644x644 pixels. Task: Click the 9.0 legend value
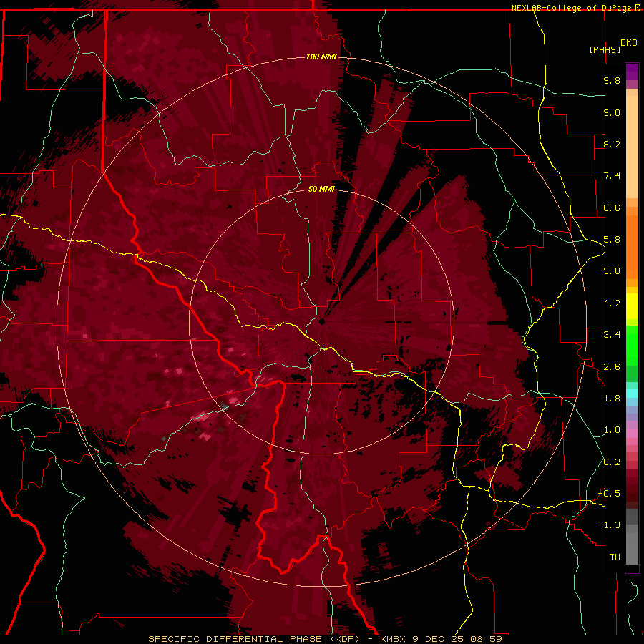point(612,112)
